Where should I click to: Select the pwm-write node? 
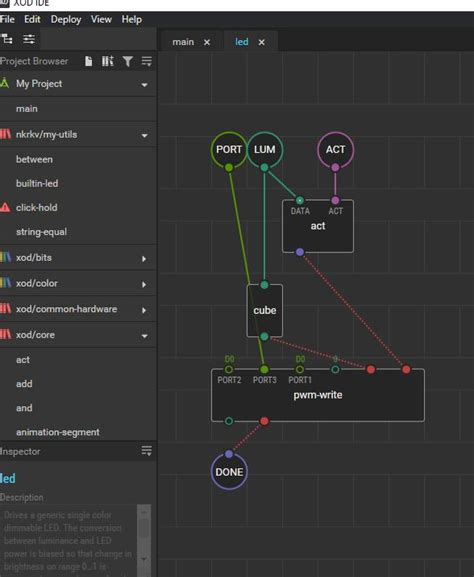pyautogui.click(x=318, y=395)
